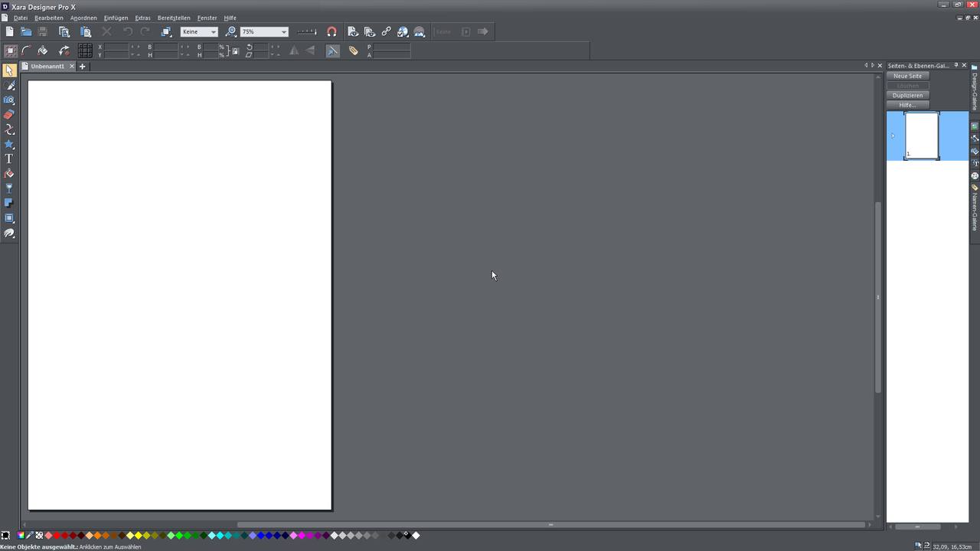Click the website publish icon next to globe
The width and height of the screenshot is (980, 551).
tap(420, 31)
